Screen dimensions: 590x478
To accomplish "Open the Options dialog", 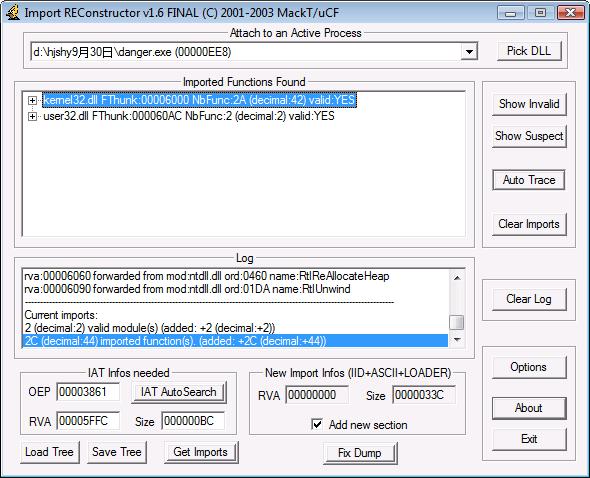I will (x=529, y=367).
